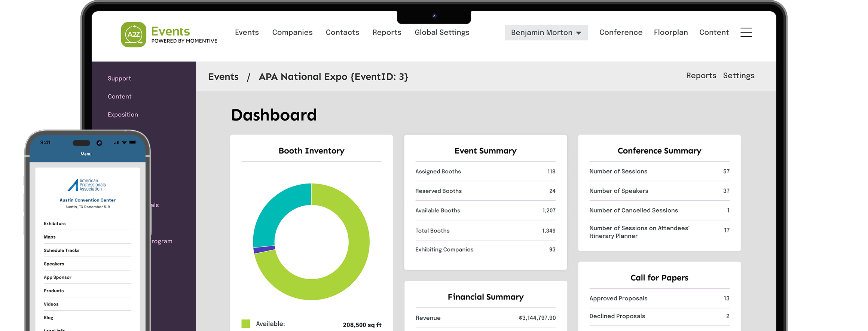Tap App Sponsor in the phone menu

[87, 277]
